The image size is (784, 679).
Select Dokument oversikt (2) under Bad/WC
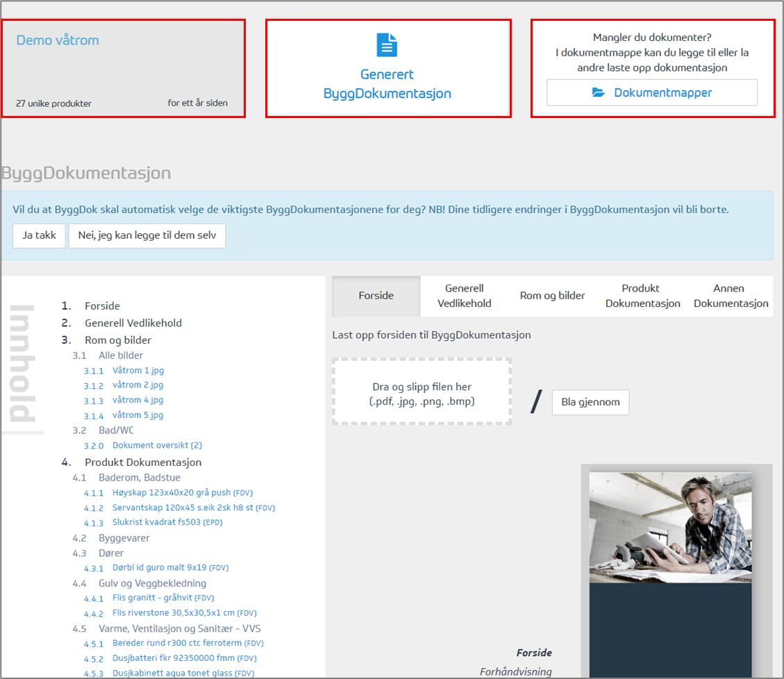157,446
